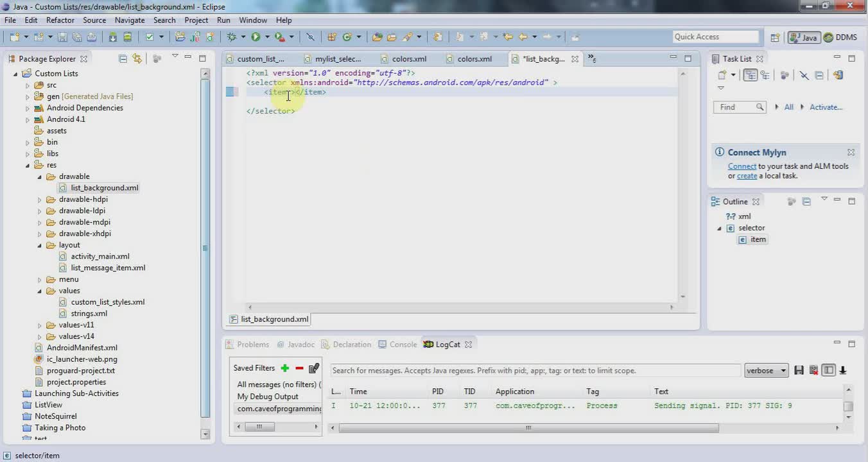Add a new LogCat saved filter
This screenshot has width=868, height=462.
[285, 368]
